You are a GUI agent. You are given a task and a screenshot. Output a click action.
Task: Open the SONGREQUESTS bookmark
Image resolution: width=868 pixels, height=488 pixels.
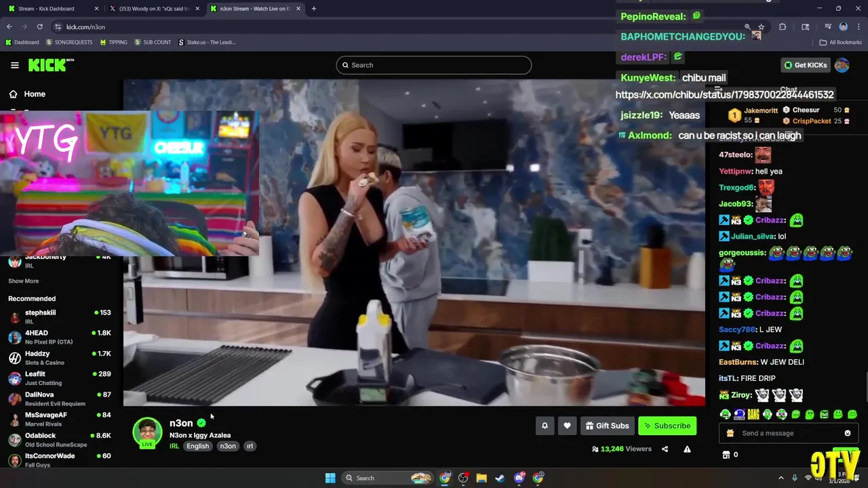click(x=69, y=42)
